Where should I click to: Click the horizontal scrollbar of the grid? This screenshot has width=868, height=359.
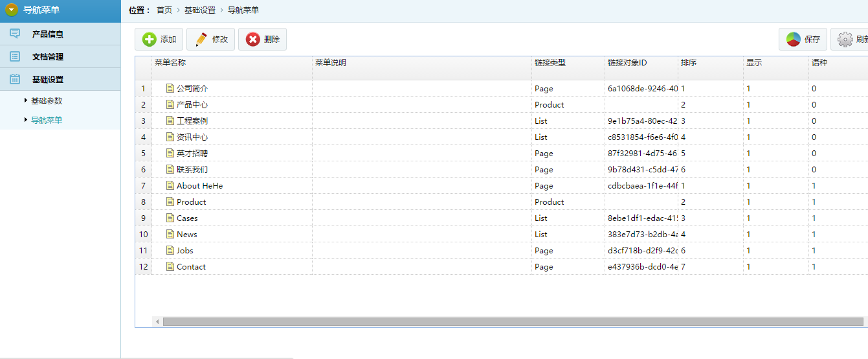point(513,321)
